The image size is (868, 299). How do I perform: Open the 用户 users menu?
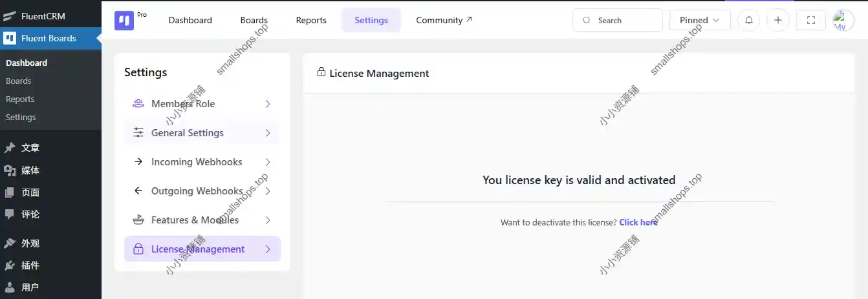pyautogui.click(x=50, y=287)
